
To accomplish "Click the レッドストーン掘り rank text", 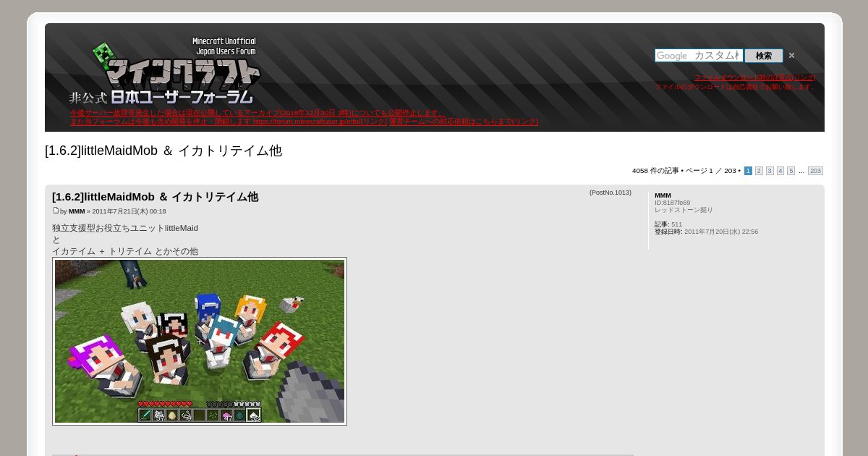I will pos(684,210).
